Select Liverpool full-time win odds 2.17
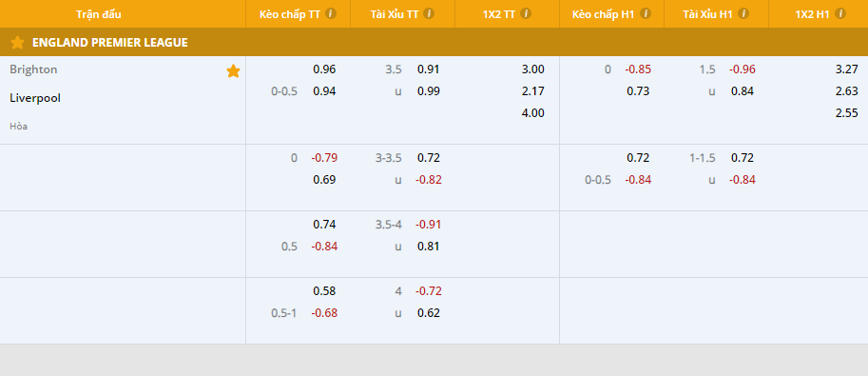Viewport: 868px width, 376px height. click(x=533, y=91)
